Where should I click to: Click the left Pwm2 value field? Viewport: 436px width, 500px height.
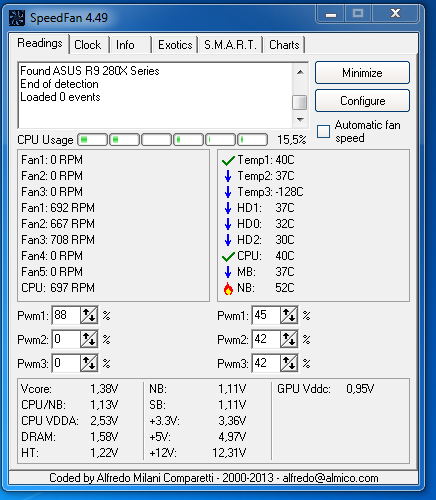coord(66,339)
